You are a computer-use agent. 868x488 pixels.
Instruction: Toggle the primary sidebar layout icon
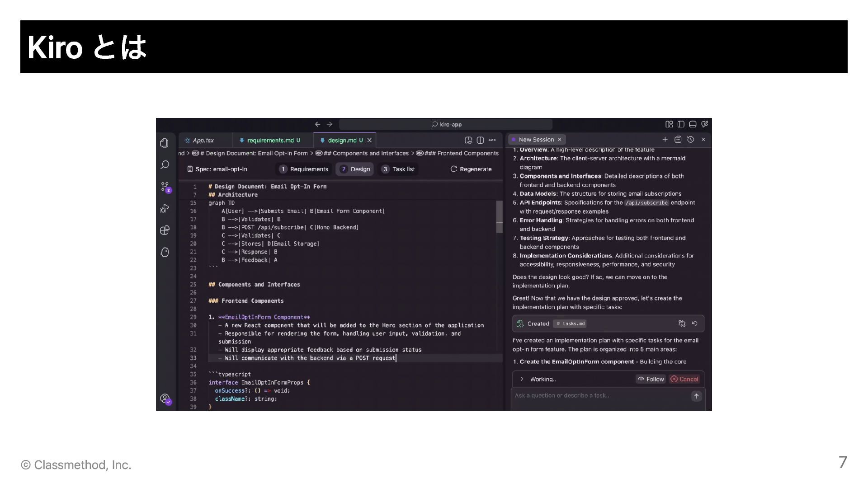click(x=681, y=124)
